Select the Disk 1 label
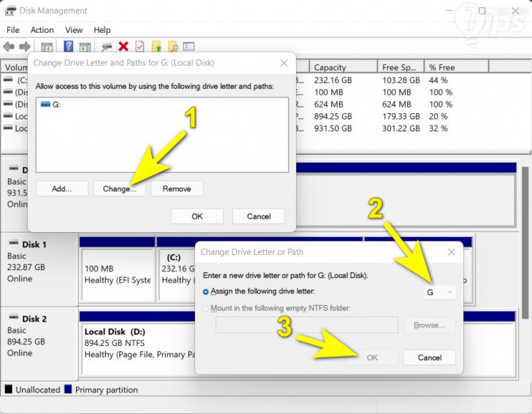Image resolution: width=532 pixels, height=414 pixels. [x=34, y=245]
